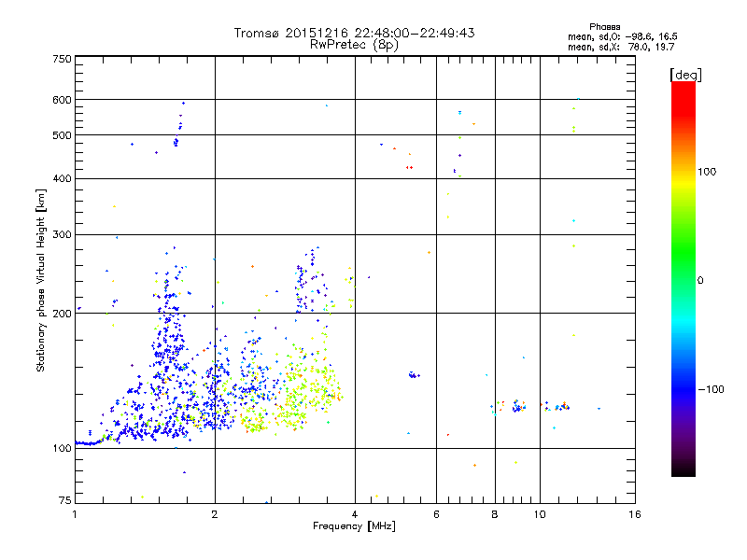Click the y-axis tick label '75'
Screen dimensions: 747x560
pos(65,500)
